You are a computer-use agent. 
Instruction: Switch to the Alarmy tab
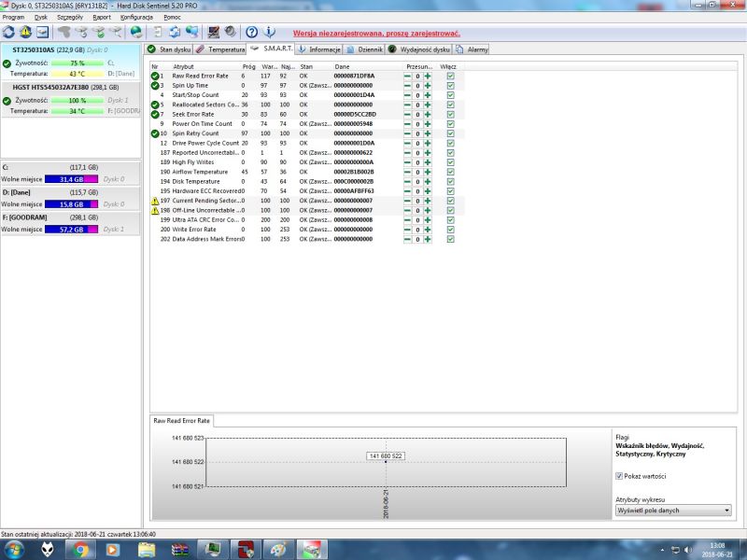click(472, 49)
